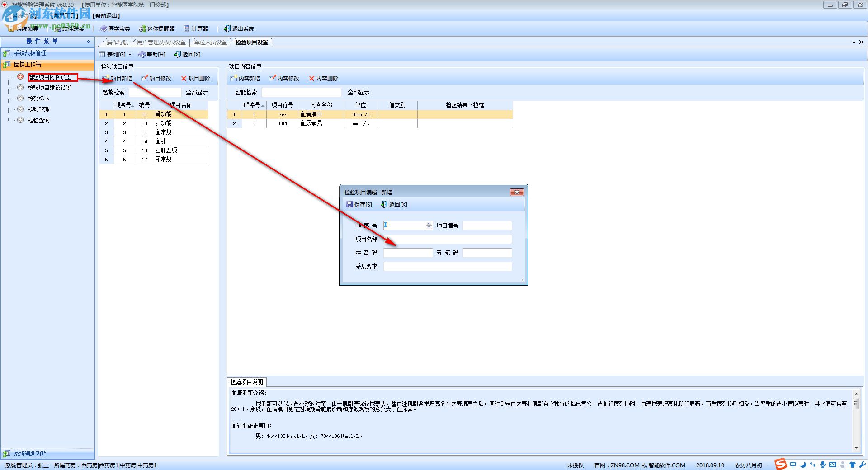Click the 项目名称 input field in dialog
Image resolution: width=868 pixels, height=470 pixels.
pyautogui.click(x=448, y=239)
